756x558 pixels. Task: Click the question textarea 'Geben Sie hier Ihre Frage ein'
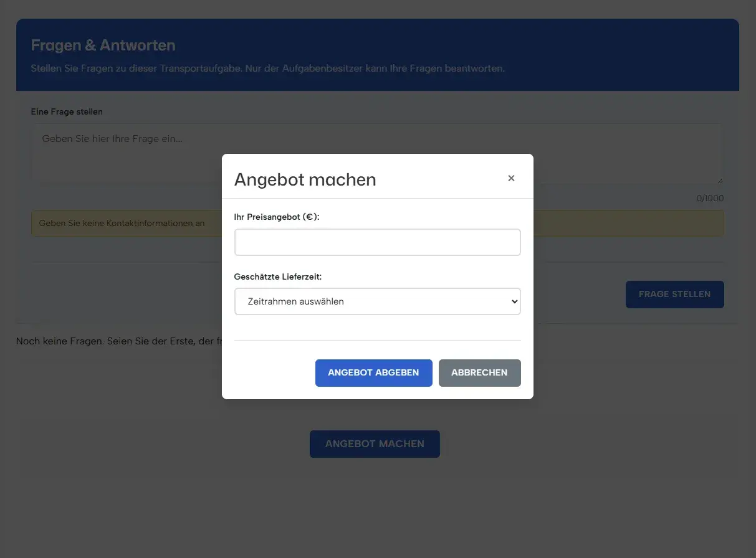click(125, 153)
